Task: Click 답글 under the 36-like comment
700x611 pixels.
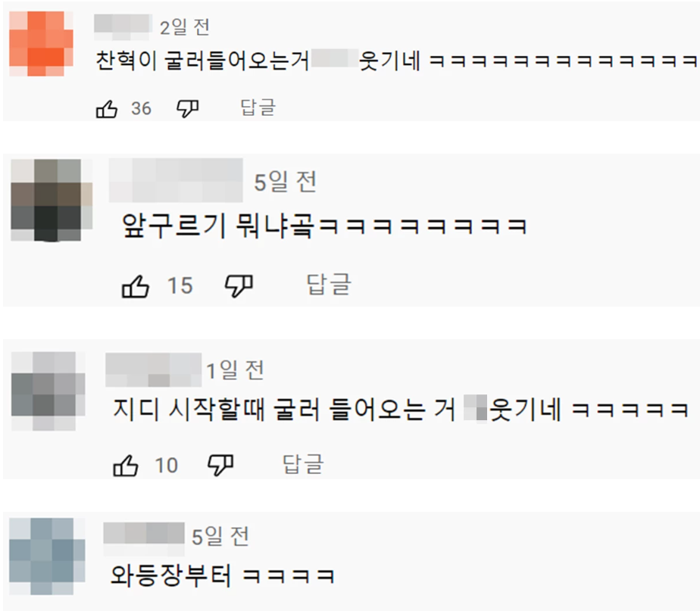Action: coord(258,108)
